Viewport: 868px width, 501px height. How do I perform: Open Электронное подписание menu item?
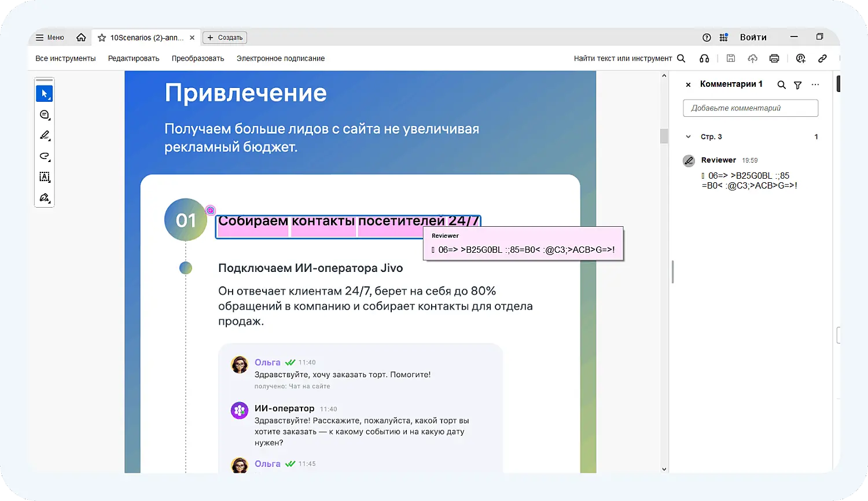point(281,58)
